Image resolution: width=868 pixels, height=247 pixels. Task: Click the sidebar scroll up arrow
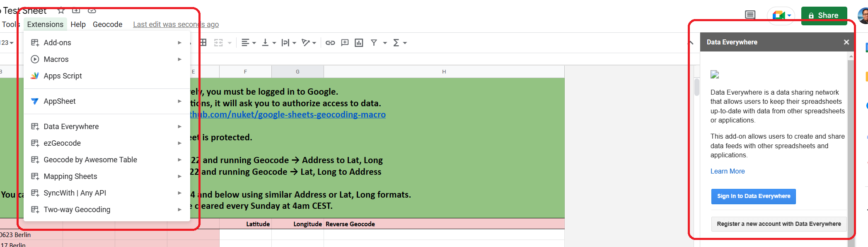[x=851, y=56]
